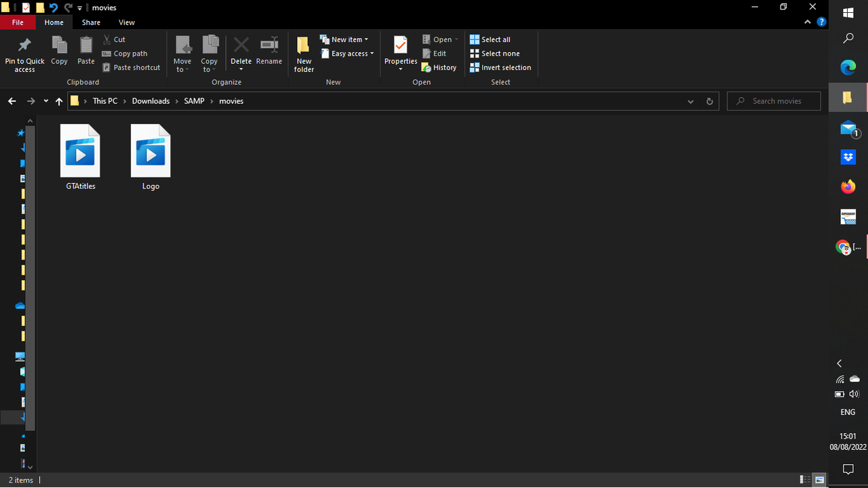
Task: Undo via Quick Access Toolbar
Action: (x=54, y=7)
